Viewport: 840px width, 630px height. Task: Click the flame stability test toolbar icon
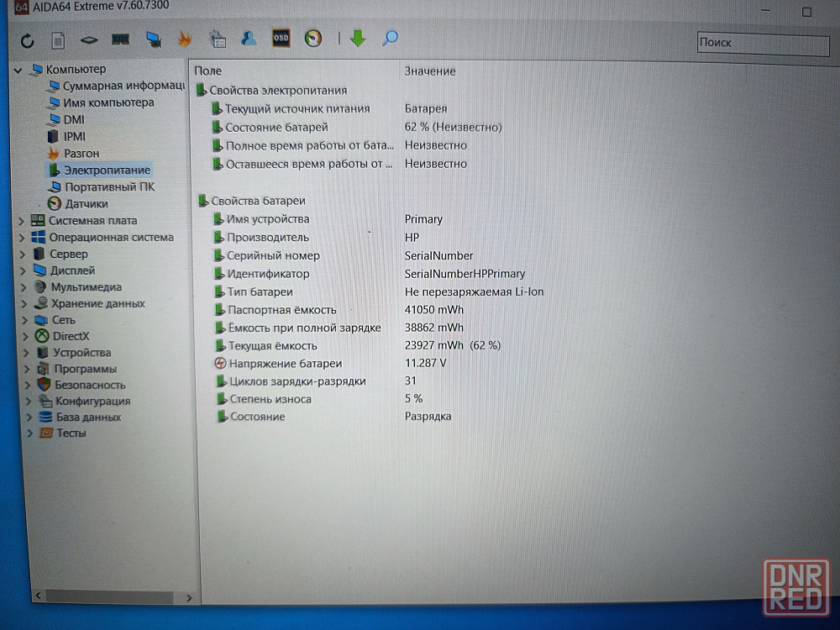pyautogui.click(x=185, y=39)
